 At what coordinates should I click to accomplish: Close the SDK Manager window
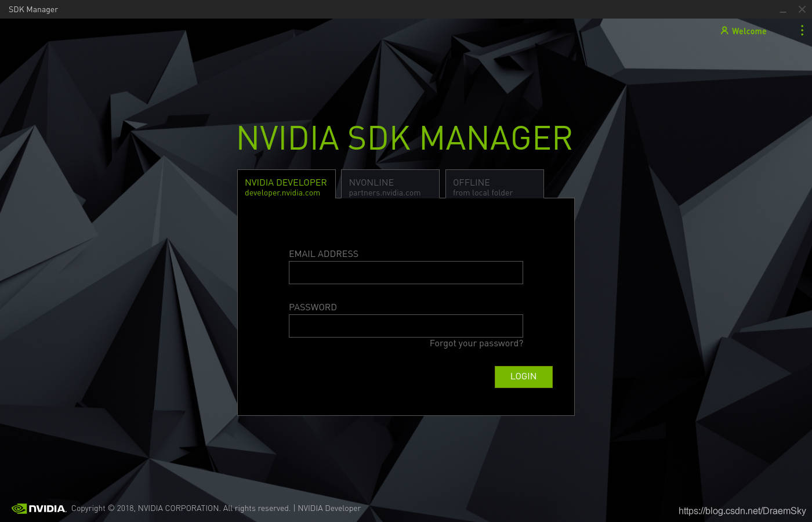(802, 9)
